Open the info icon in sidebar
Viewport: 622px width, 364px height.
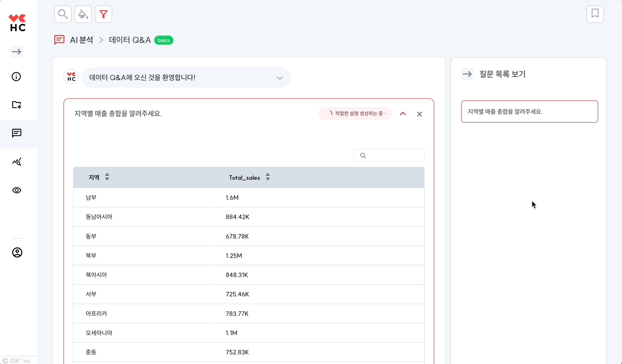[17, 77]
